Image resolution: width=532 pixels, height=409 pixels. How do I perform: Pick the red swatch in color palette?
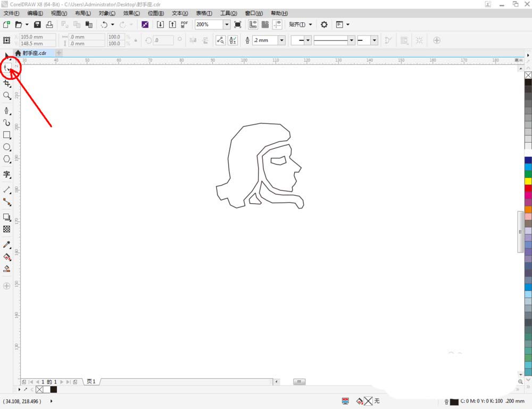click(x=528, y=188)
